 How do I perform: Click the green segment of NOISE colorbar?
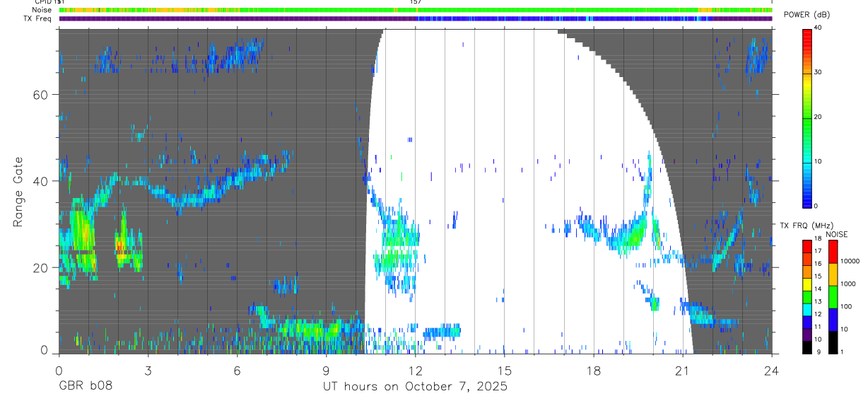pyautogui.click(x=832, y=297)
